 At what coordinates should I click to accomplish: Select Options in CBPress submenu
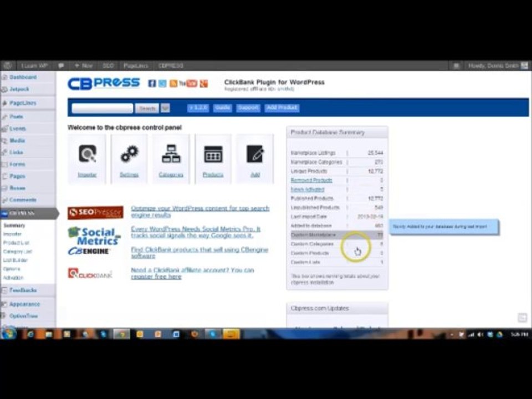pos(12,269)
